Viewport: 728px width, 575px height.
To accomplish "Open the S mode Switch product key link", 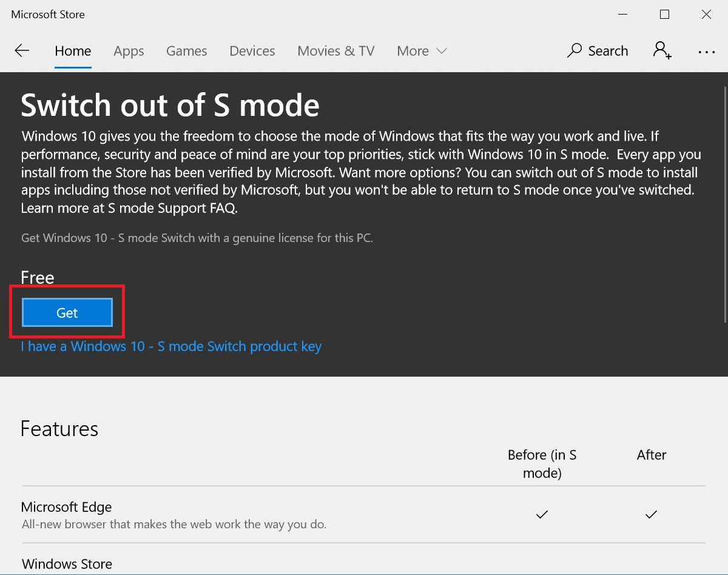I will [x=171, y=346].
